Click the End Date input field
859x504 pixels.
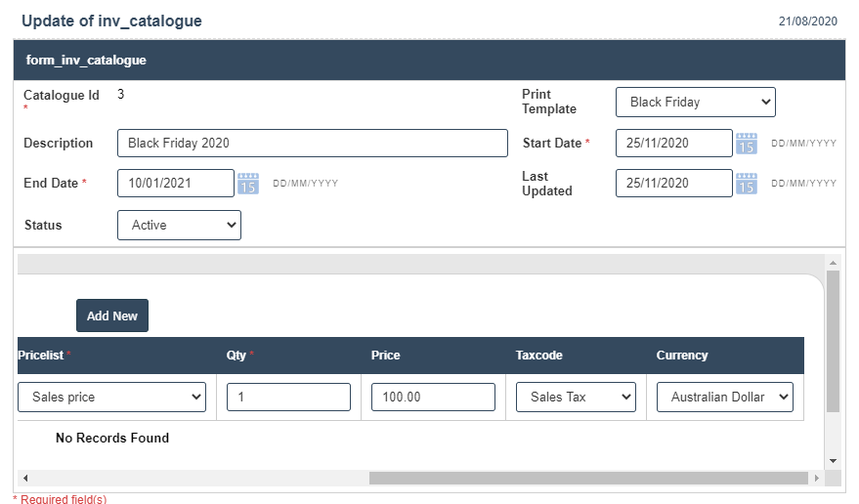(x=175, y=184)
